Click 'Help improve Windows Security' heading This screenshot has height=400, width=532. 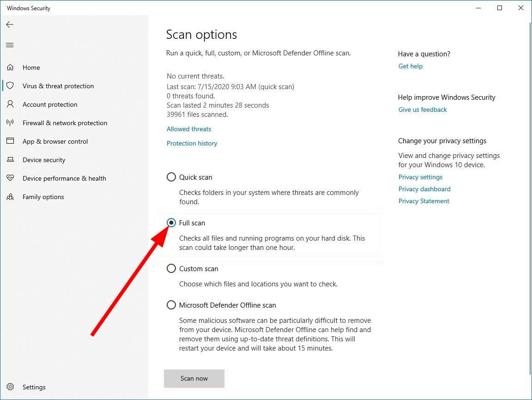447,97
